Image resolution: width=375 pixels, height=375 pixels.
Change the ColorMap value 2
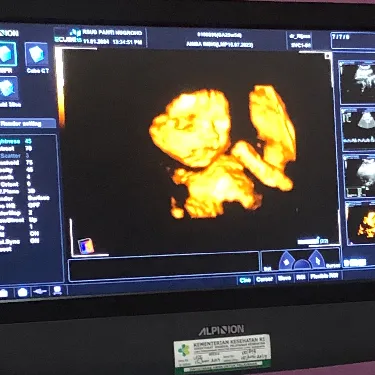coord(30,213)
